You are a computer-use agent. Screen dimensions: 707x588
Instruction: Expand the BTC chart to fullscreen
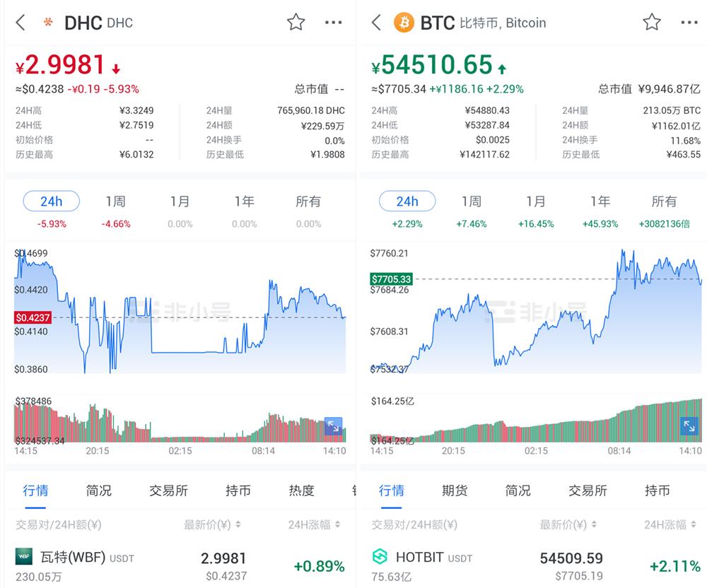pyautogui.click(x=689, y=425)
